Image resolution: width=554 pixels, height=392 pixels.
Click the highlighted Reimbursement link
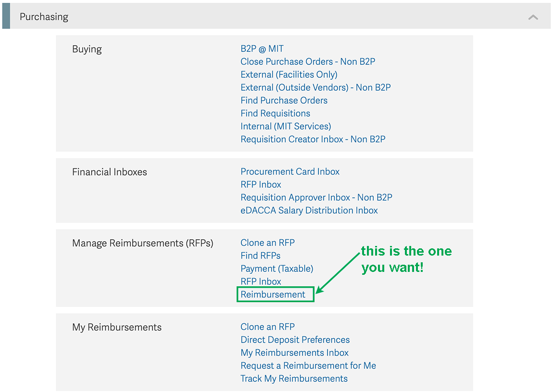[273, 294]
